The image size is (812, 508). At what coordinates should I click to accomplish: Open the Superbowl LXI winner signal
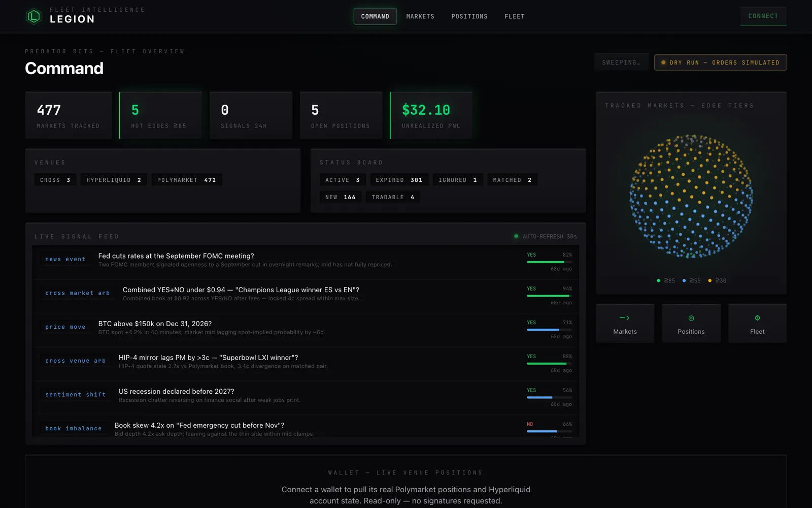pyautogui.click(x=306, y=364)
